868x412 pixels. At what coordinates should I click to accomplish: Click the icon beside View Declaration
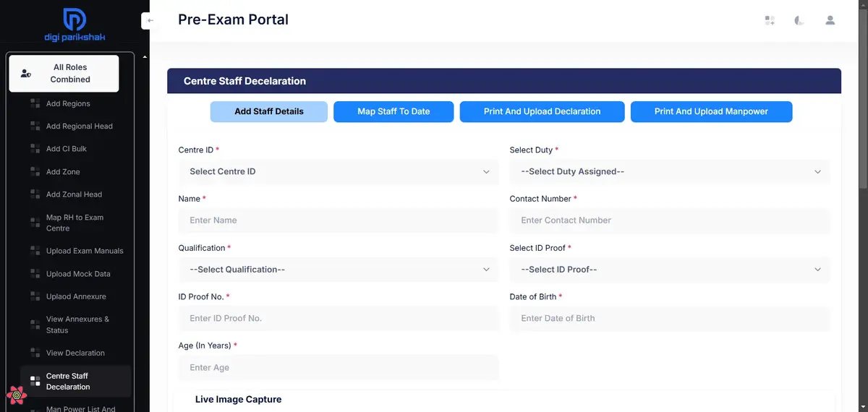pos(35,353)
